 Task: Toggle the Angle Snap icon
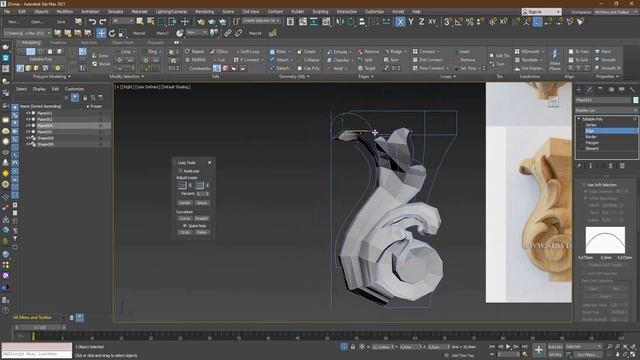pos(458,22)
